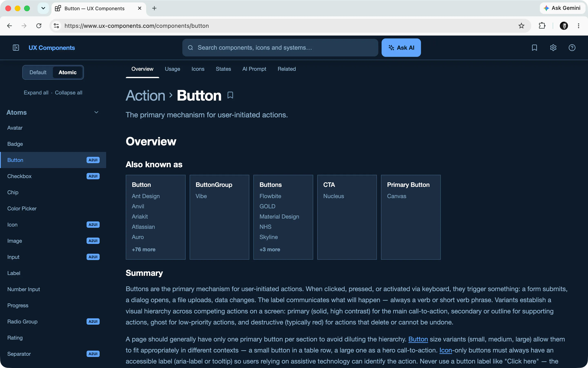Open a new browser tab
This screenshot has height=368, width=588.
click(154, 8)
